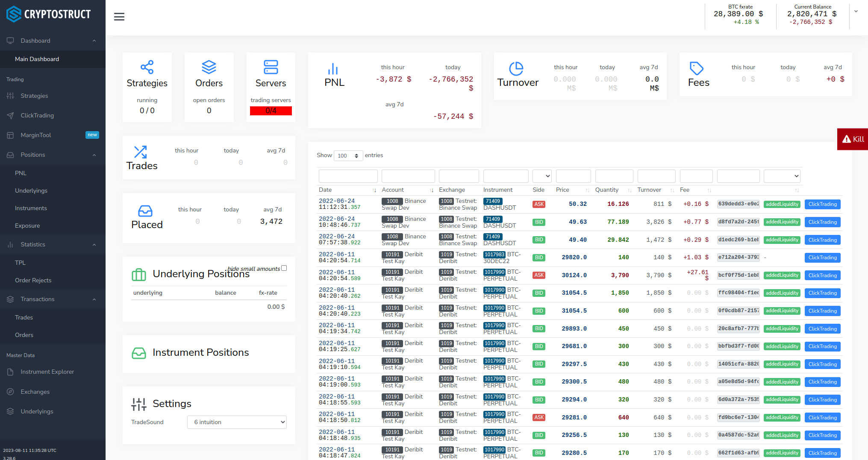This screenshot has width=868, height=460.
Task: Open the TradeSound dropdown
Action: coord(237,422)
